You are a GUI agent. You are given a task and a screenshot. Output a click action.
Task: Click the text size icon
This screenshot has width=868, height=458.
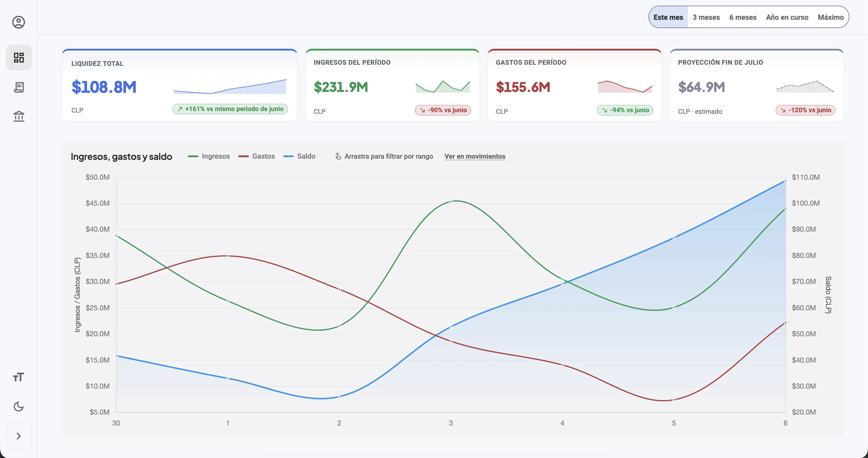(19, 377)
